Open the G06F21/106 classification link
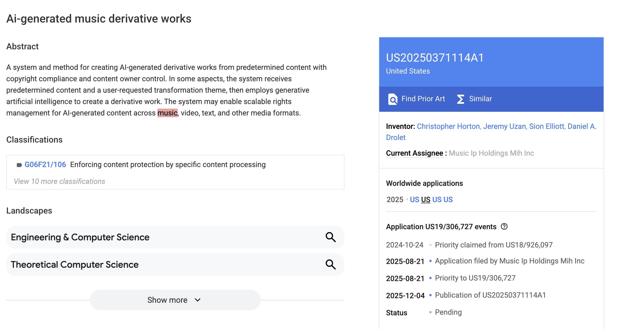The image size is (644, 329). pyautogui.click(x=45, y=164)
